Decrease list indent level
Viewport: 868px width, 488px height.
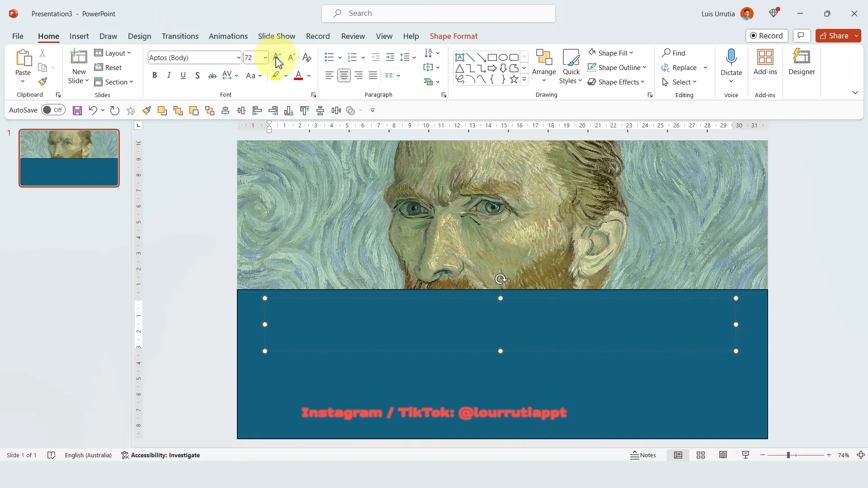[375, 57]
